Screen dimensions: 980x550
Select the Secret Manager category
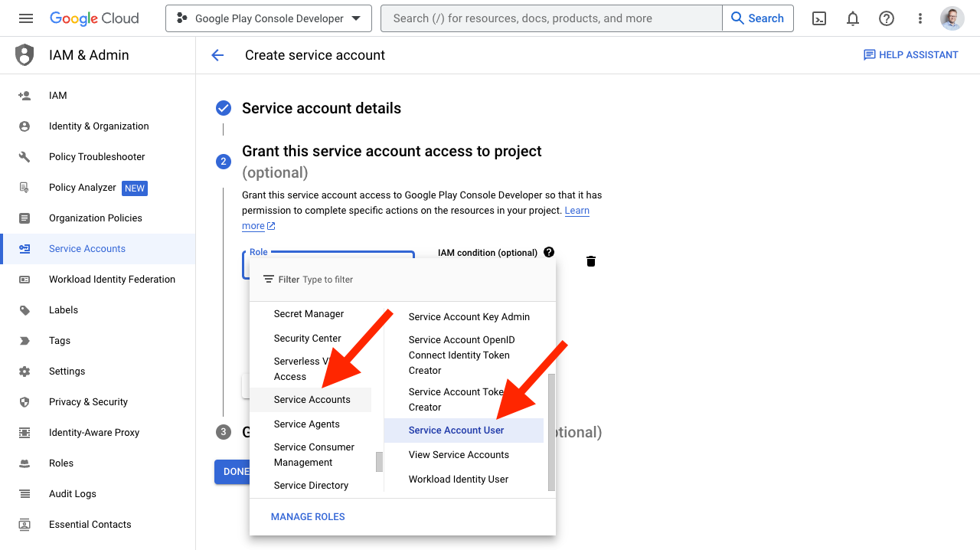(x=309, y=313)
